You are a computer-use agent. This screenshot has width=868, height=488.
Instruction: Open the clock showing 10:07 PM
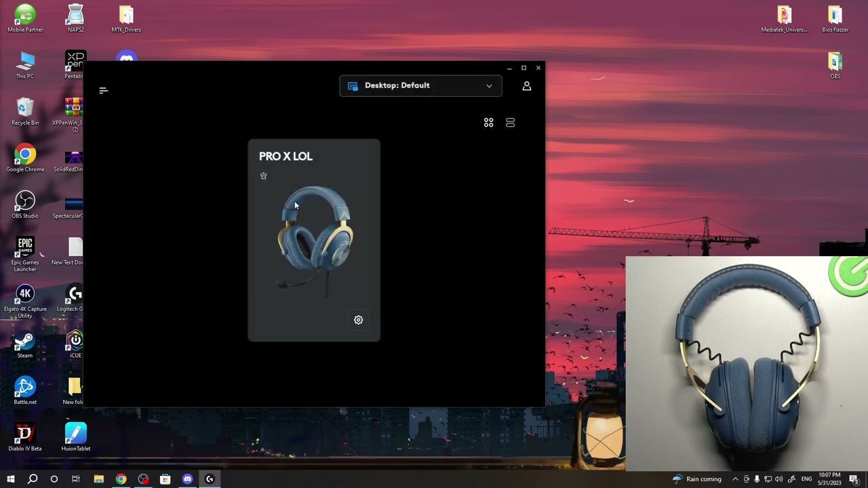click(829, 479)
